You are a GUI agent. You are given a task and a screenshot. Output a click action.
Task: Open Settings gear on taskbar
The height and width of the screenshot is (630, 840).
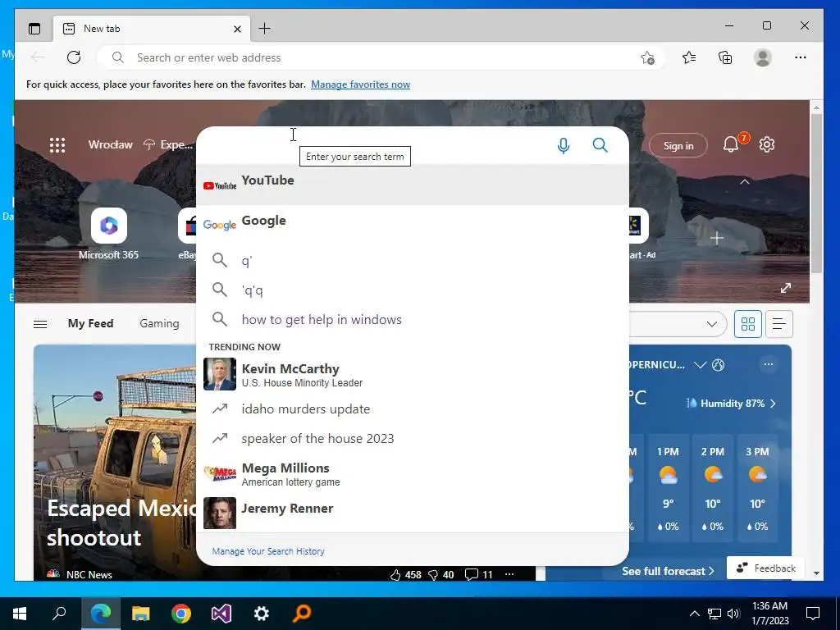pyautogui.click(x=262, y=614)
